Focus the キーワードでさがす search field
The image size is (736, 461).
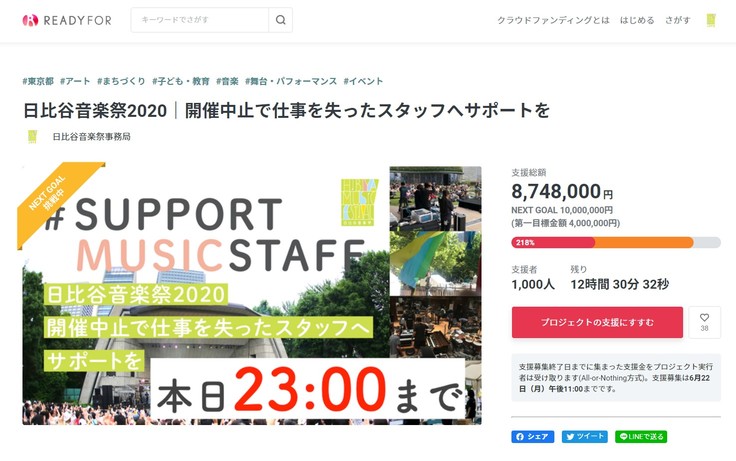point(200,20)
